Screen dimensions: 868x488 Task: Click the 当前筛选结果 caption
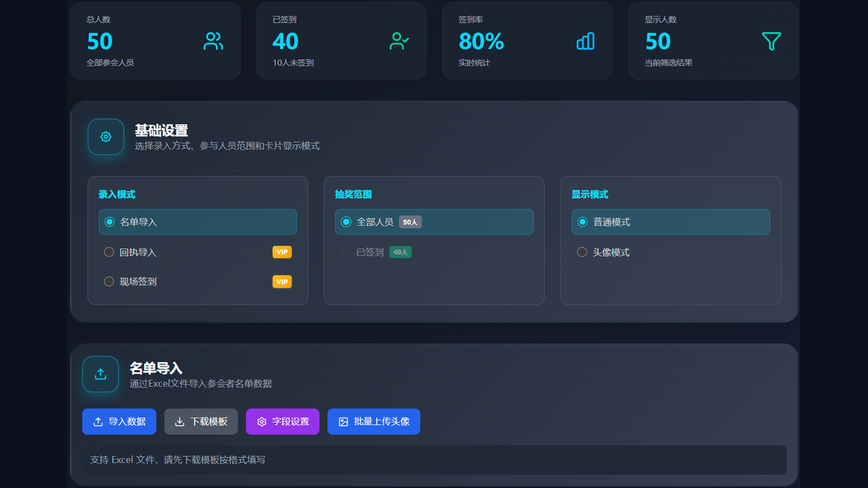click(x=668, y=63)
